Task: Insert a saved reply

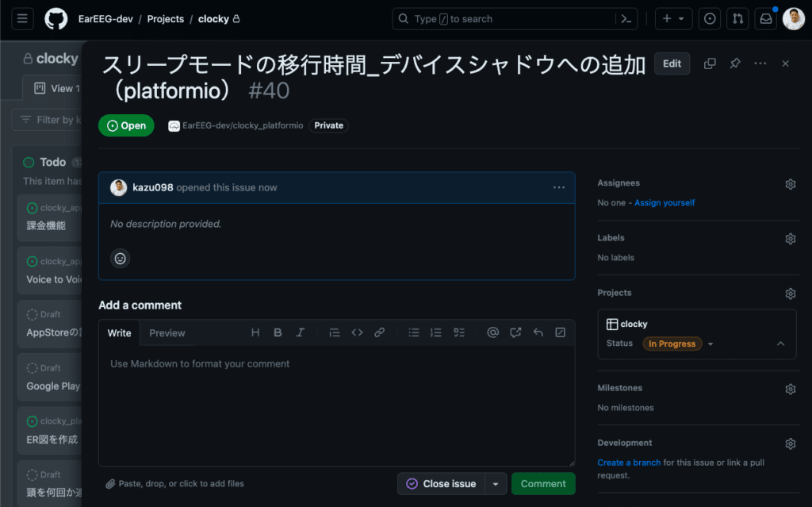Action: click(x=538, y=332)
